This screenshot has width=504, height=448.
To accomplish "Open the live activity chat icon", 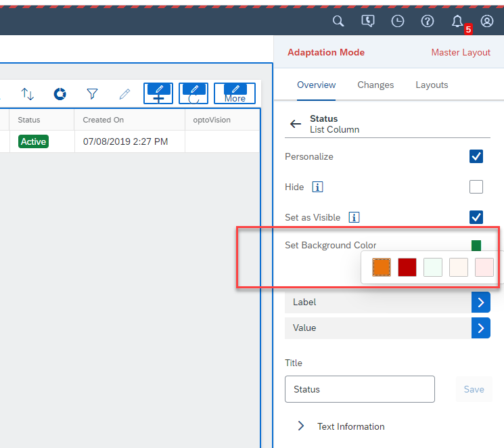I will pos(368,21).
